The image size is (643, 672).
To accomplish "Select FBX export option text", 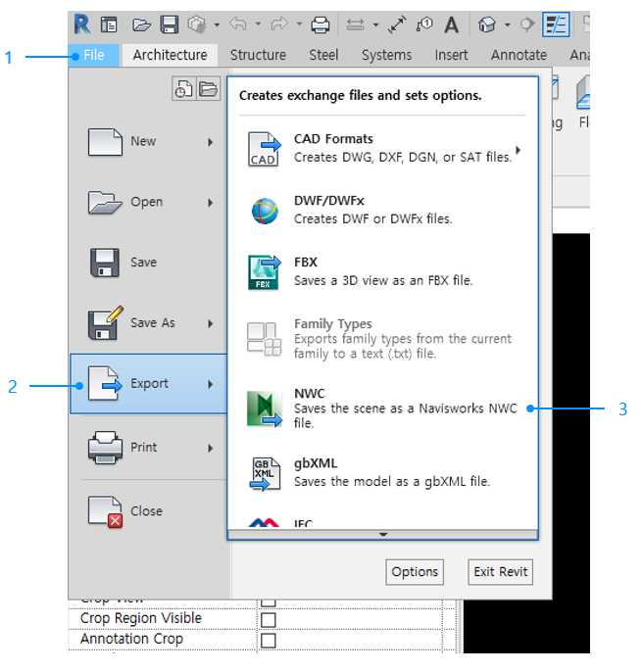I will 383,271.
